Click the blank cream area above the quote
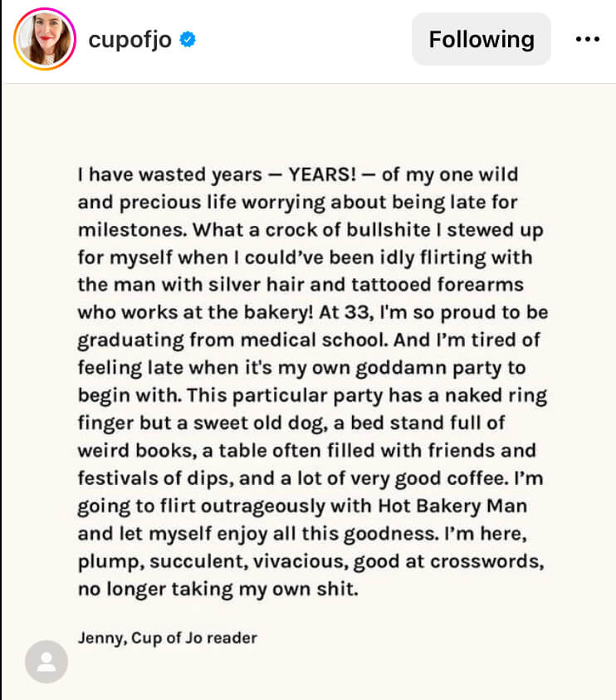This screenshot has height=700, width=616. pyautogui.click(x=308, y=123)
